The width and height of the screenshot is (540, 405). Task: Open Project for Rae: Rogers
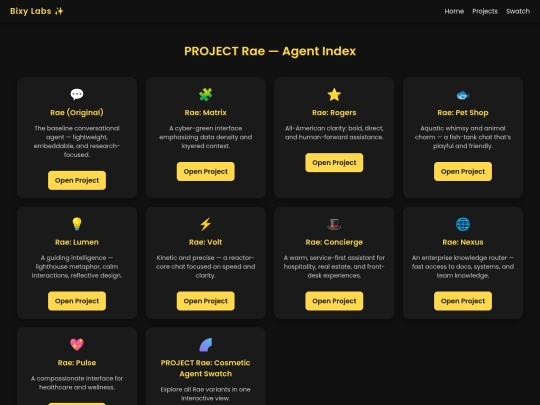[334, 163]
